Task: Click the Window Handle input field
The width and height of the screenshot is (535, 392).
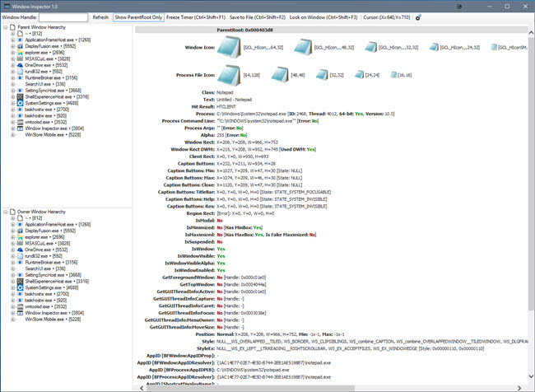Action: tap(63, 17)
